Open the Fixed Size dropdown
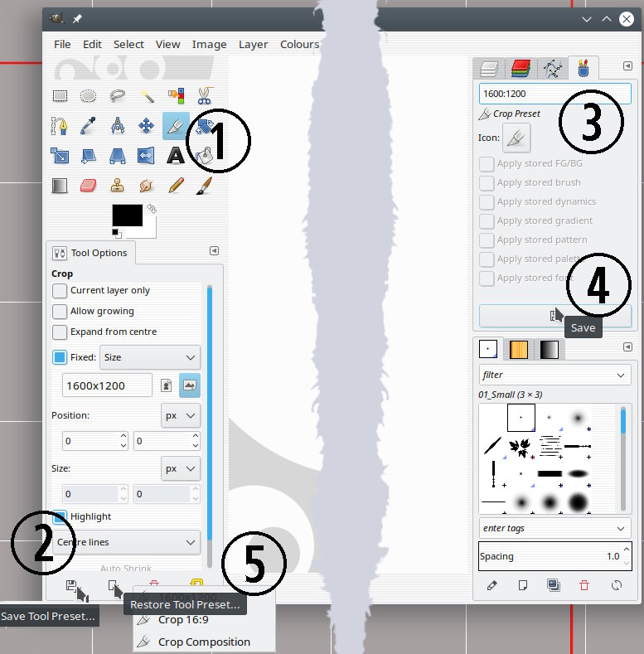644x654 pixels. [x=150, y=358]
